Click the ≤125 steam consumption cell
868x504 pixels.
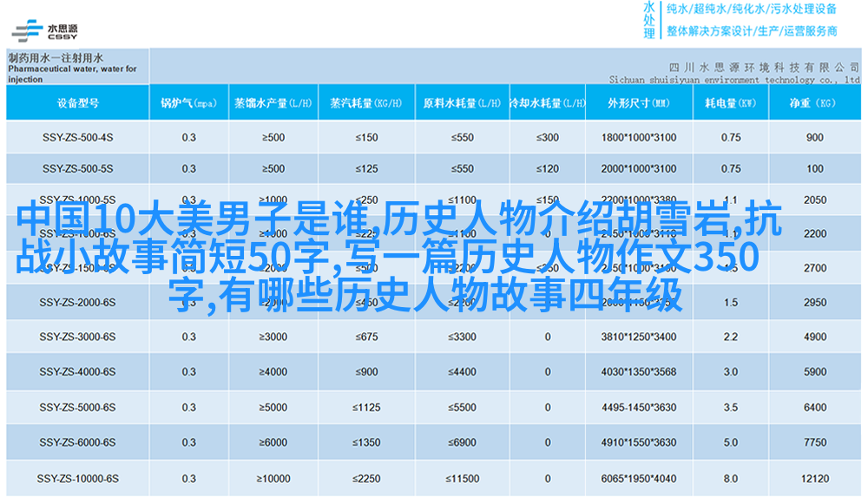366,169
